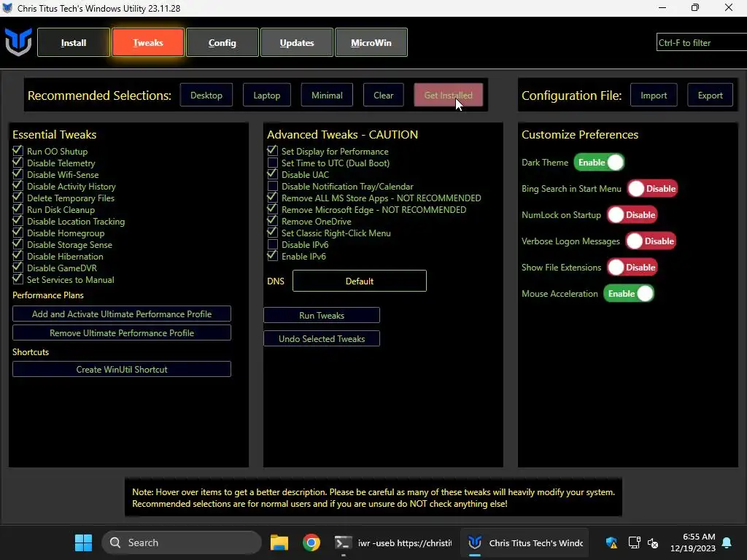Viewport: 747px width, 560px height.
Task: Check the Disable IPv6 box
Action: tap(272, 244)
